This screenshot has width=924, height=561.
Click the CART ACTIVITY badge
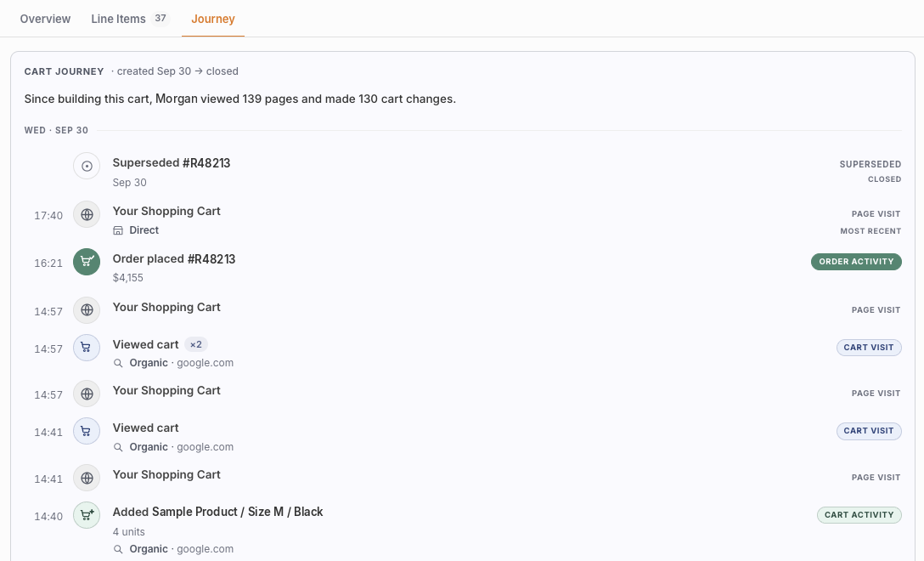tap(859, 515)
